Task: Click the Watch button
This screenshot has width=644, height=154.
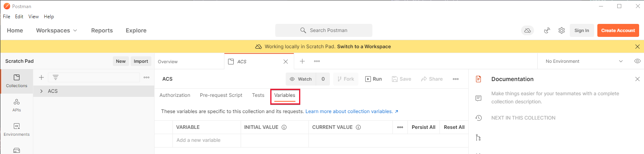Action: tap(301, 79)
